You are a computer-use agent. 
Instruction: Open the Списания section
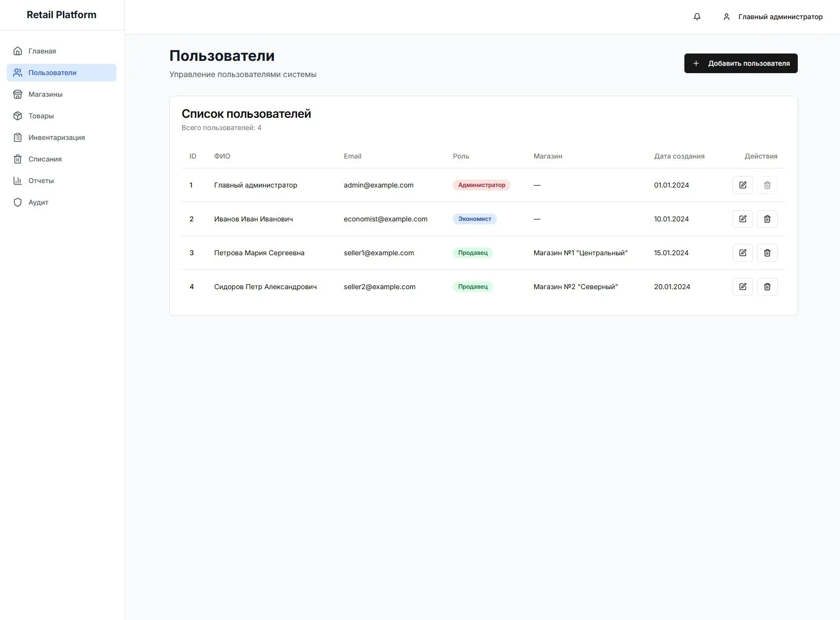point(45,159)
